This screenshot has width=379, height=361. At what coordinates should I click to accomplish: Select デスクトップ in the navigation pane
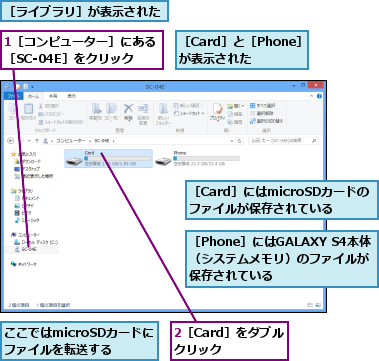pos(27,169)
